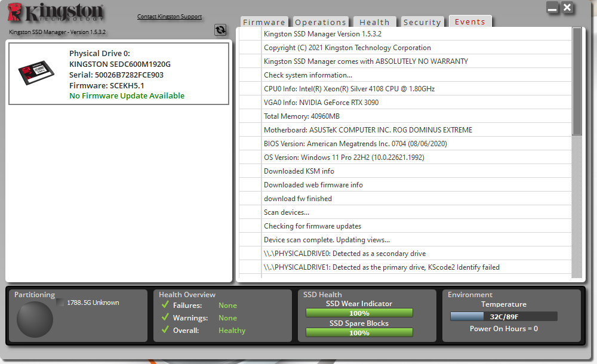Select "Device scan complete. Updating views..." row

[x=405, y=239]
